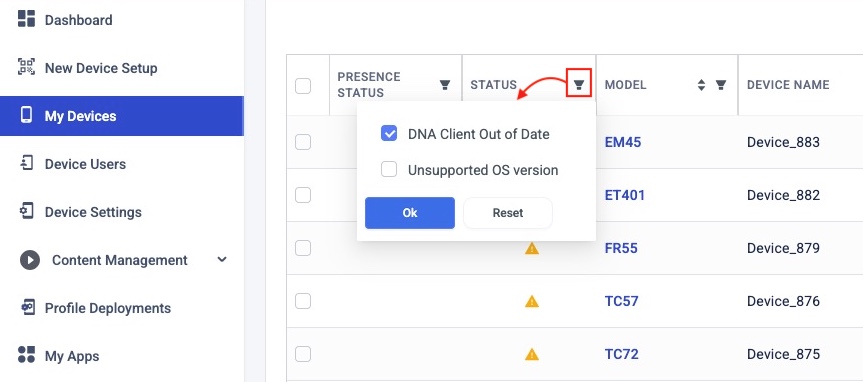Select the Device_882 row checkbox
The width and height of the screenshot is (863, 382).
pyautogui.click(x=303, y=195)
